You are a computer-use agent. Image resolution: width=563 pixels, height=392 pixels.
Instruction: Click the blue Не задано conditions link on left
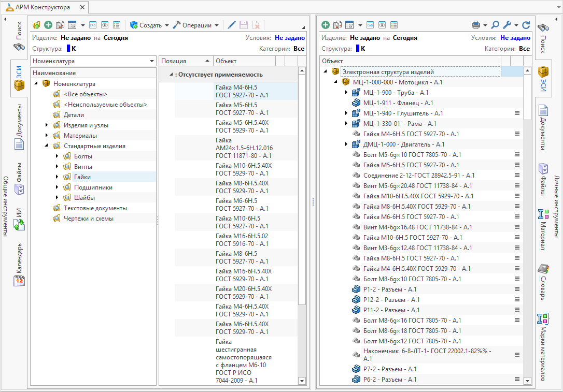pos(289,38)
